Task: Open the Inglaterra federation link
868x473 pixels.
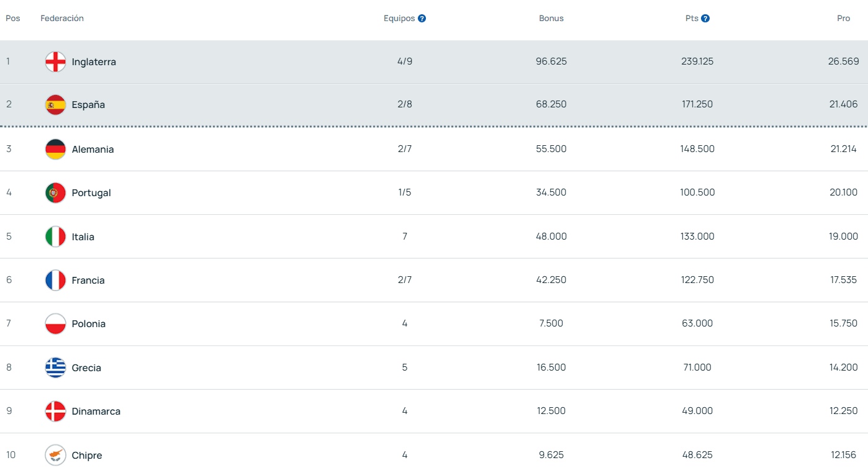Action: pos(94,62)
